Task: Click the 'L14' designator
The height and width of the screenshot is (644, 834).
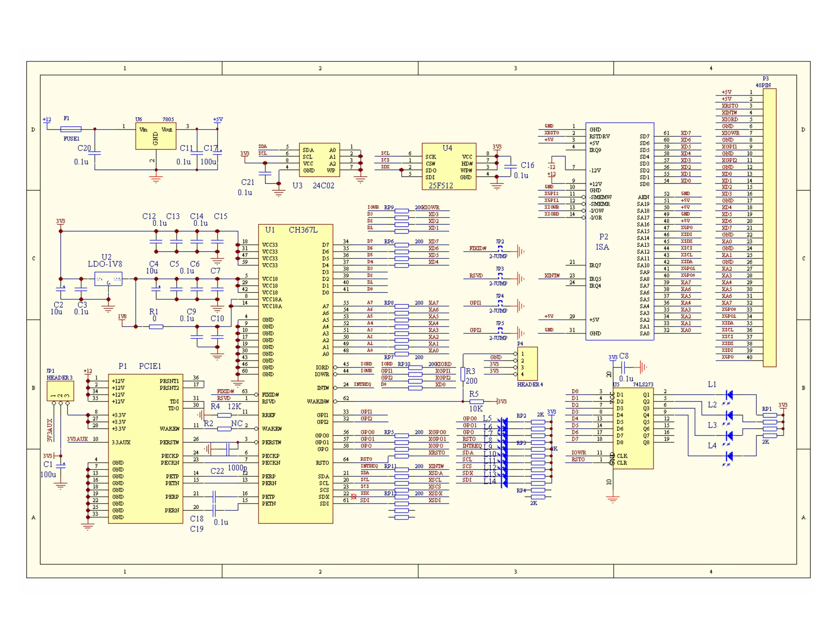Action: 490,481
